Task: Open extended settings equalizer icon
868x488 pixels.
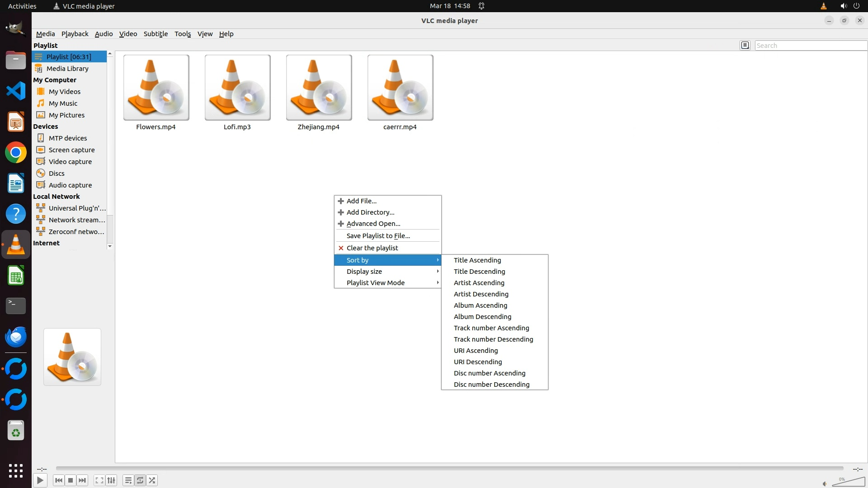Action: (111, 480)
